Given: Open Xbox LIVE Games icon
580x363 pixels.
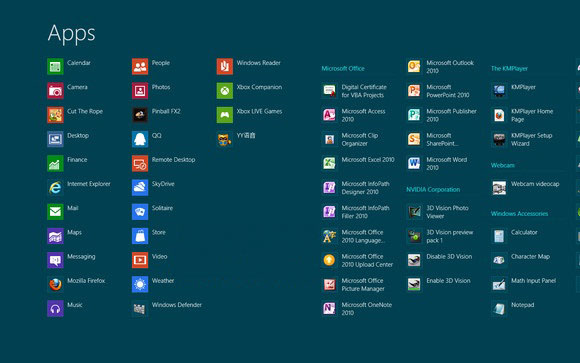Looking at the screenshot, I should pos(225,115).
